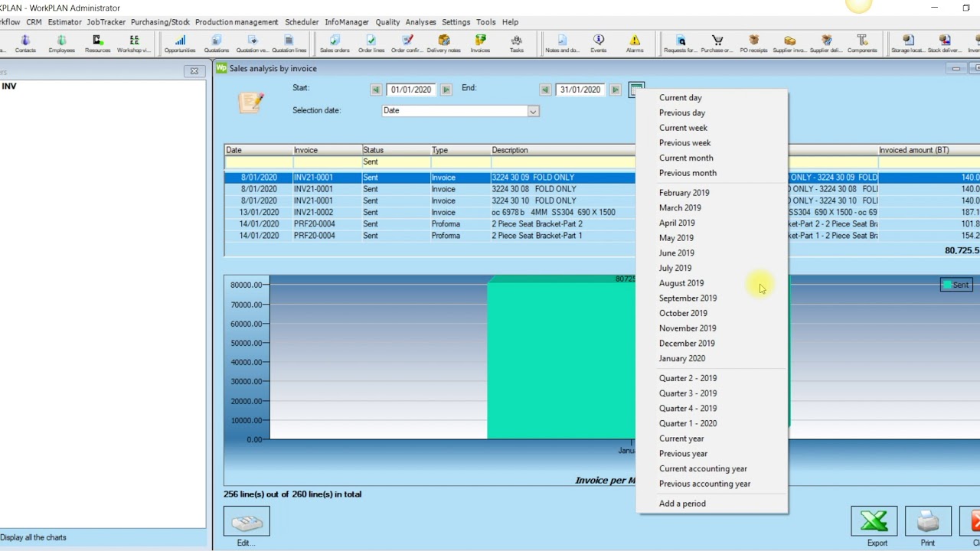This screenshot has height=551, width=980.
Task: Open the Analyses menu
Action: 420,22
